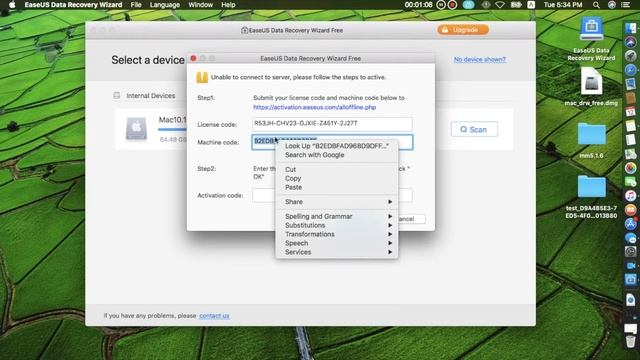The image size is (640, 360).
Task: Open the Apple menu
Action: pos(12,5)
